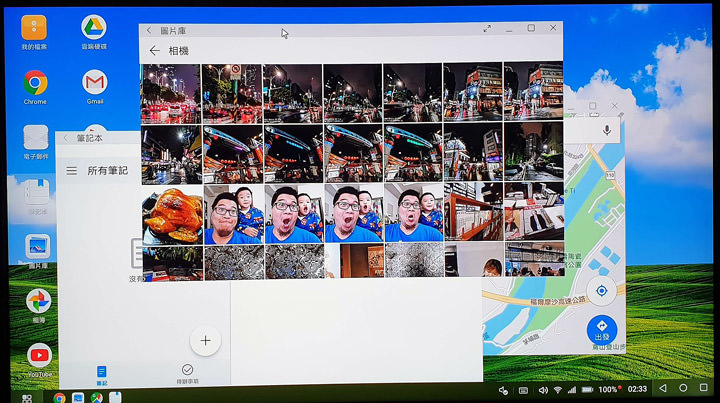
Task: Tap the microphone in Maps search bar
Action: click(607, 131)
